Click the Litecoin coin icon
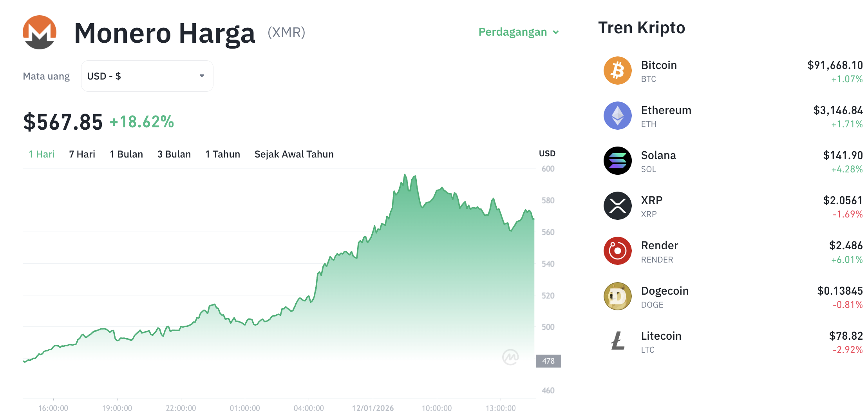 point(617,341)
